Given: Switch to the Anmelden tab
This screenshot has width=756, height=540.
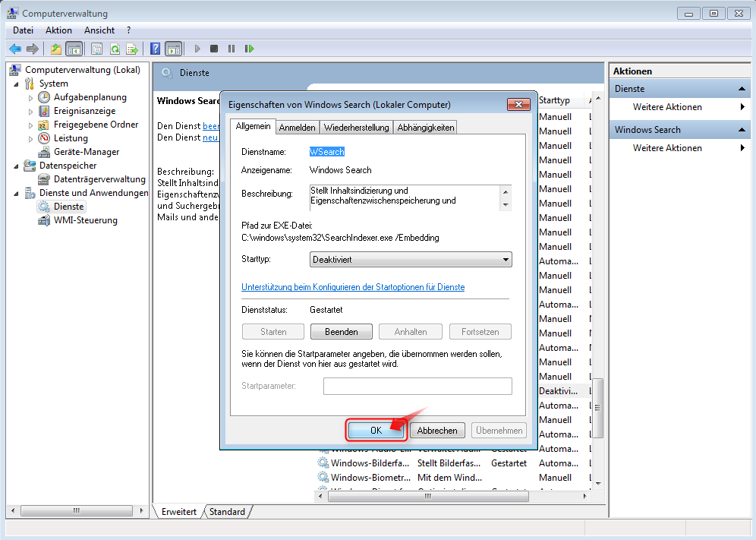Looking at the screenshot, I should click(297, 127).
